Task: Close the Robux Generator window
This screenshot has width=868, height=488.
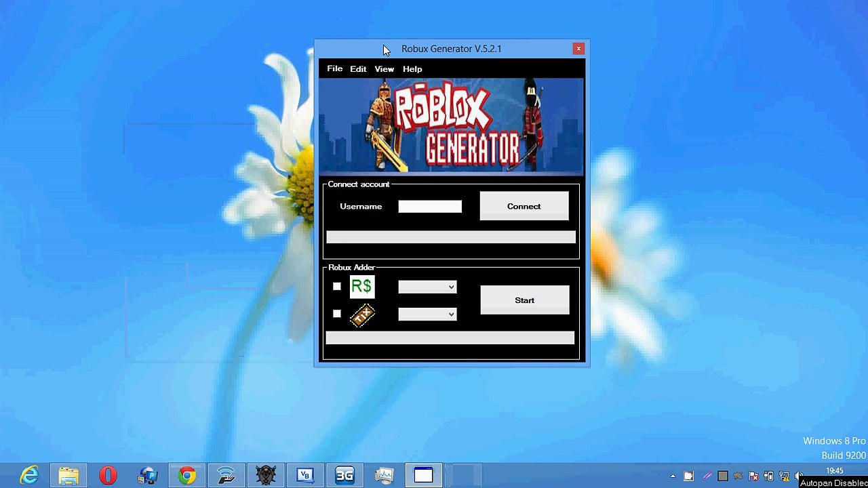Action: (x=578, y=48)
